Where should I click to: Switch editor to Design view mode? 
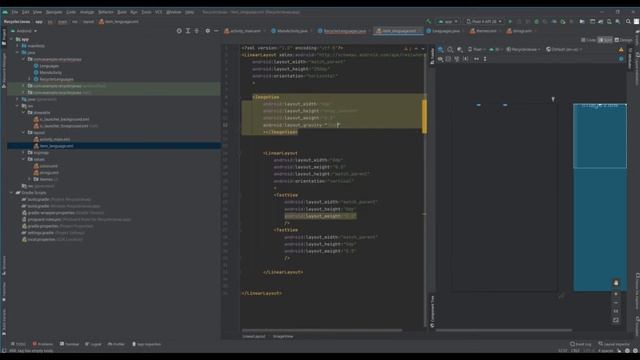point(623,40)
